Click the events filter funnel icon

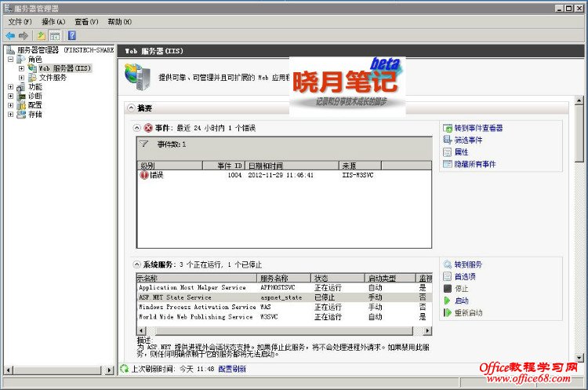point(144,144)
